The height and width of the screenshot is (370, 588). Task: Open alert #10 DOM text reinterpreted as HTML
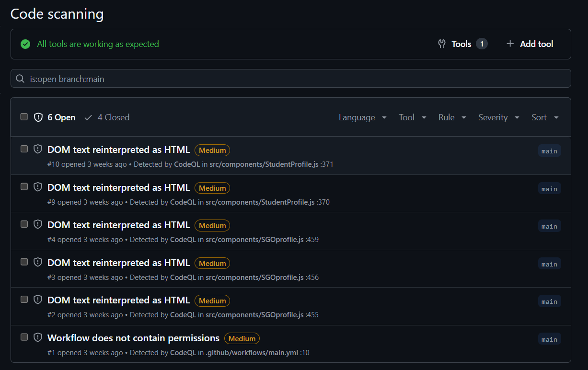[x=118, y=150]
